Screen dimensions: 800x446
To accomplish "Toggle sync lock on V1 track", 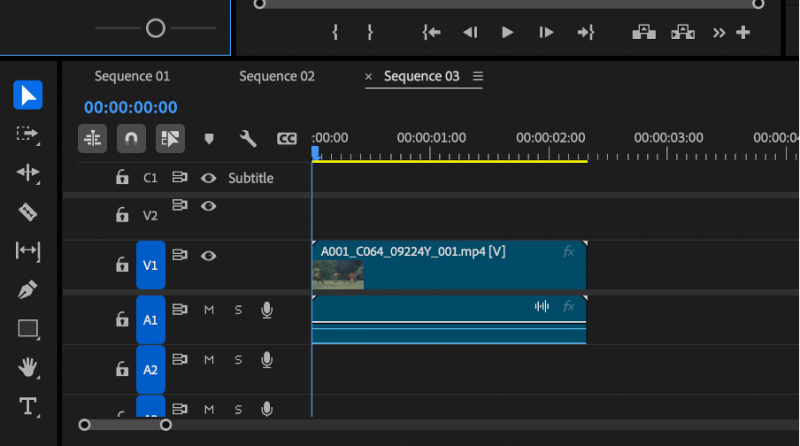I will (x=180, y=255).
